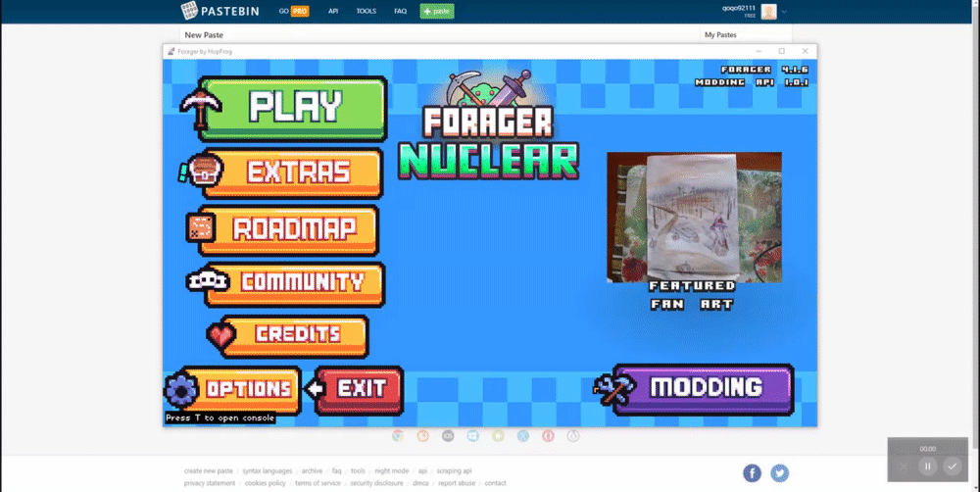Start the game with the PLAY button
Viewport: 980px width, 492px height.
[292, 109]
